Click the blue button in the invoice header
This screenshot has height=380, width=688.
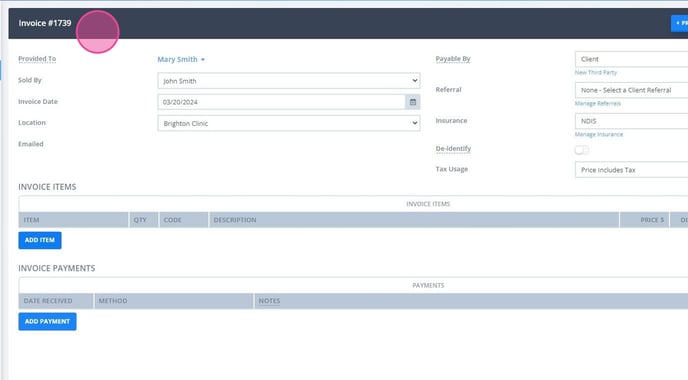tap(679, 23)
